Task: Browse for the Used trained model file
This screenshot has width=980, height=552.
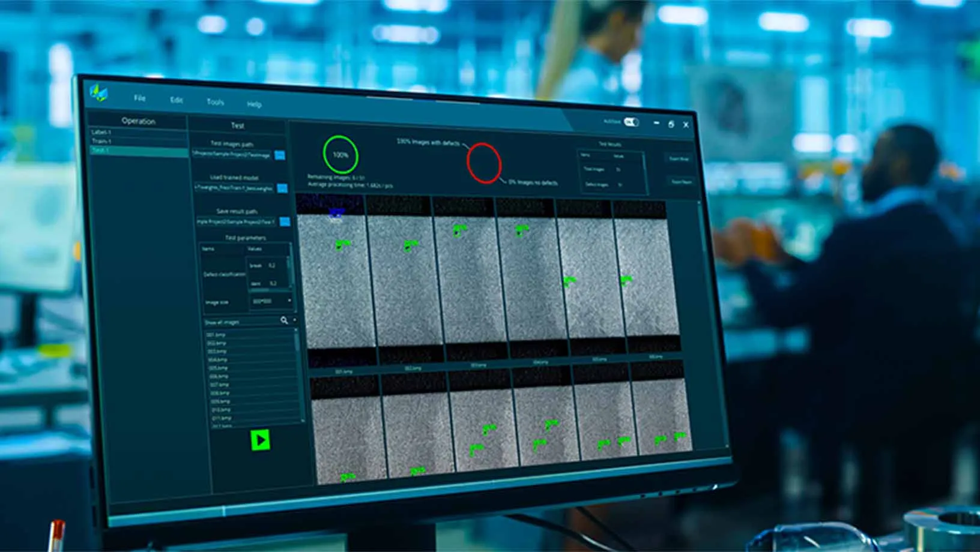Action: click(282, 188)
